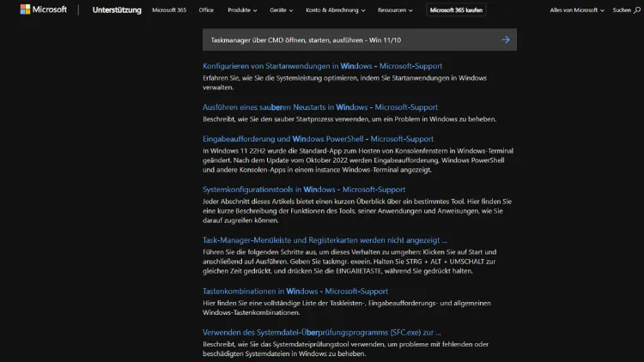Submit search with the arrow icon
The image size is (644, 362).
coord(506,39)
